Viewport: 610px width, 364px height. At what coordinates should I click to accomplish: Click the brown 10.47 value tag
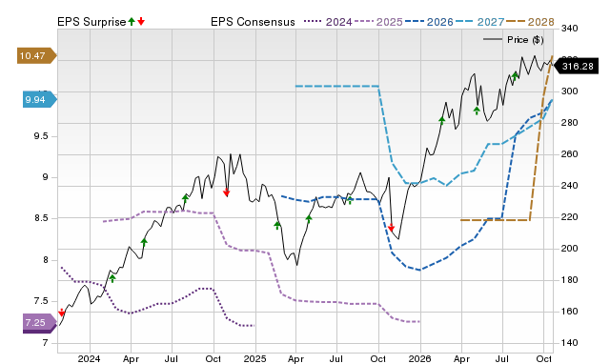36,55
